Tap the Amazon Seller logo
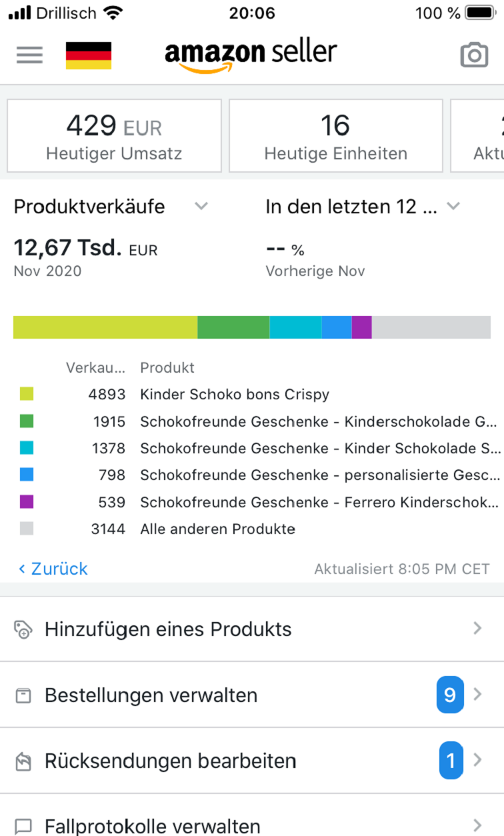This screenshot has width=504, height=836. pos(251,55)
